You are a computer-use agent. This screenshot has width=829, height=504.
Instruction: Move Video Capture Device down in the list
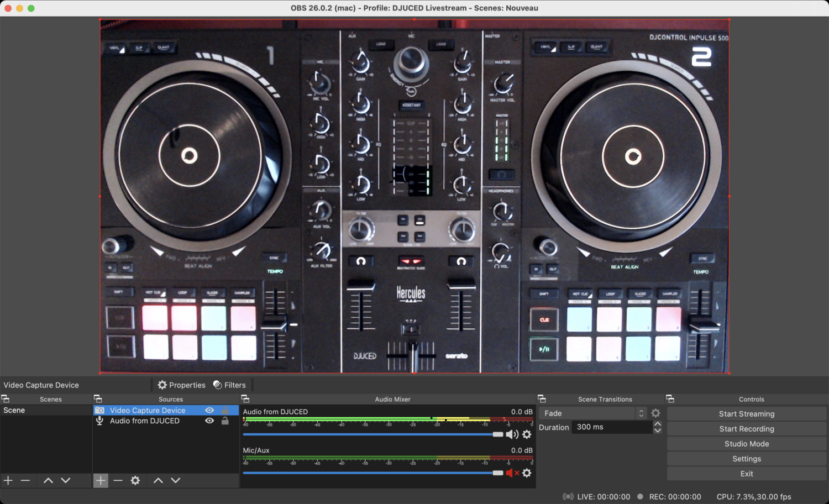click(x=175, y=480)
